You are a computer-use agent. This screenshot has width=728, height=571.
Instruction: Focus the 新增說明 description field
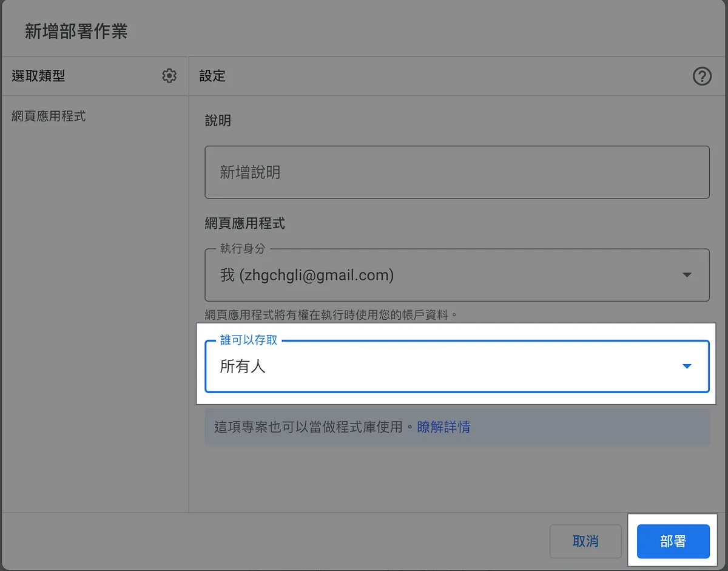[457, 172]
